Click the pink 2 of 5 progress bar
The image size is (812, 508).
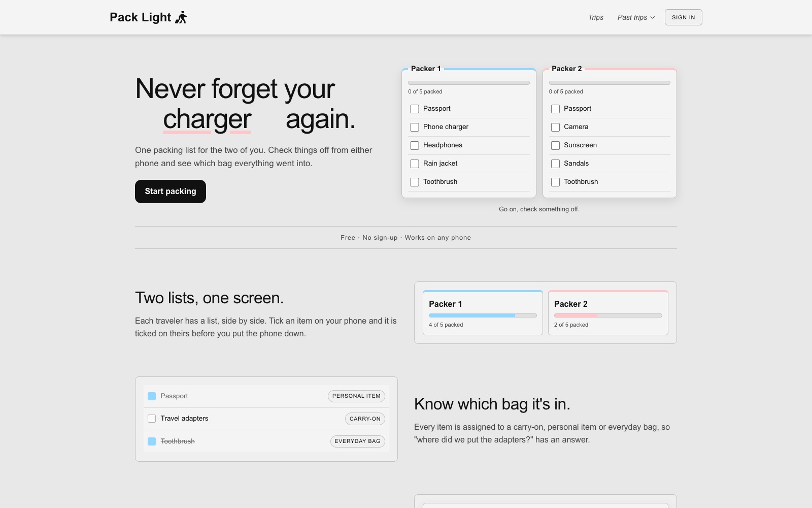[608, 315]
